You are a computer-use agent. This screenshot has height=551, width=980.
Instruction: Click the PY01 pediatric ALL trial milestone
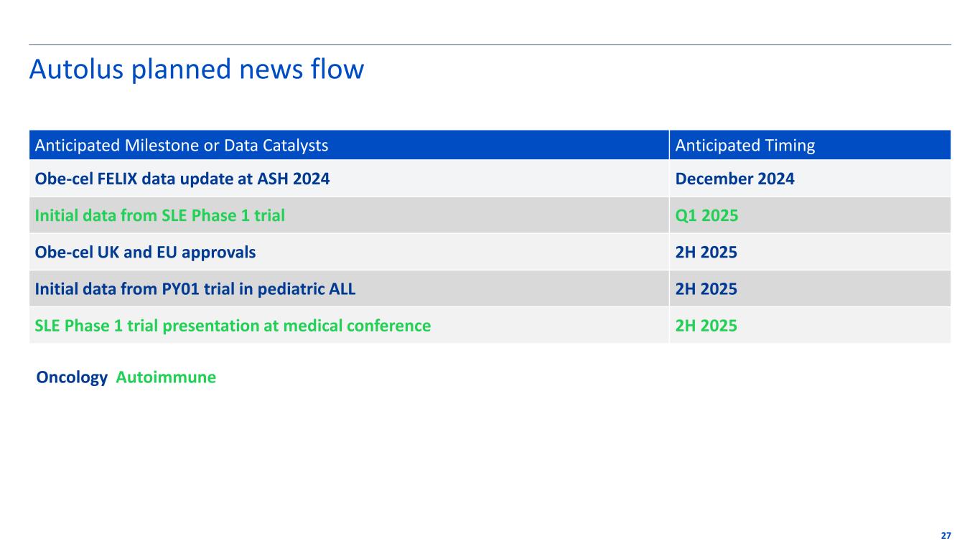coord(195,289)
